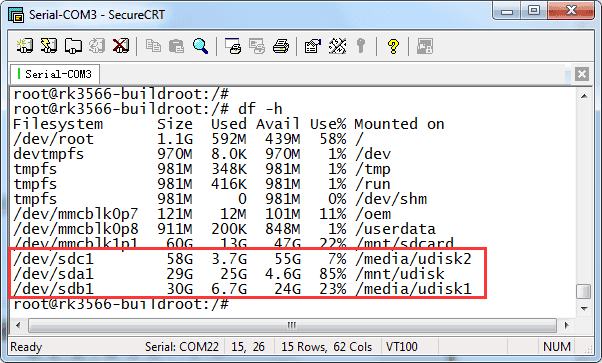Screen dimensions: 602x363
Task: Click horizontal scrollbar left arrow
Action: coord(18,325)
